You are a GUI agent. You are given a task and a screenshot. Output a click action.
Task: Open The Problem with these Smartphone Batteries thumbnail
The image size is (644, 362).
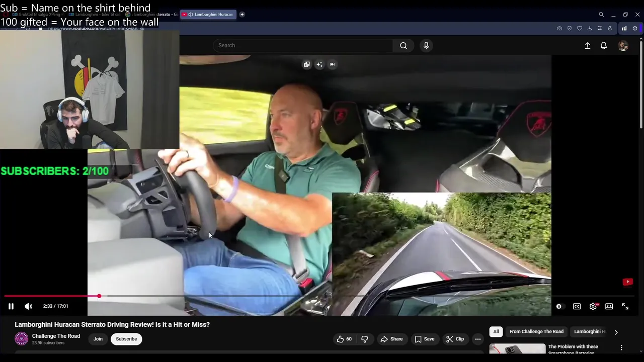[517, 348]
